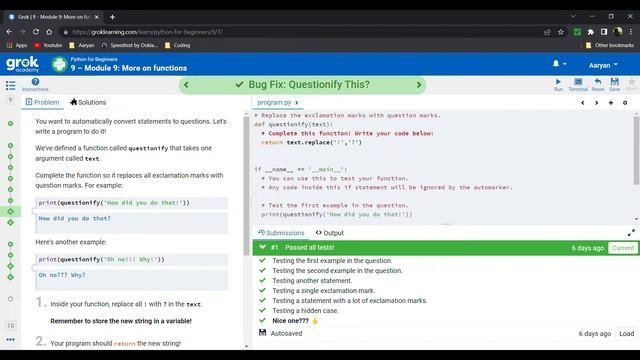This screenshot has width=640, height=360.
Task: Open a new browser tab
Action: coord(112,17)
